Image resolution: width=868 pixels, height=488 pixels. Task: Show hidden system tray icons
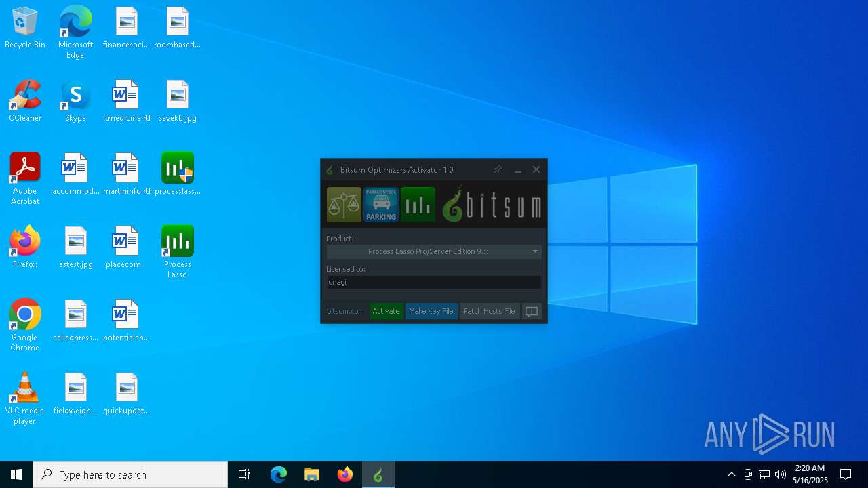coord(731,474)
